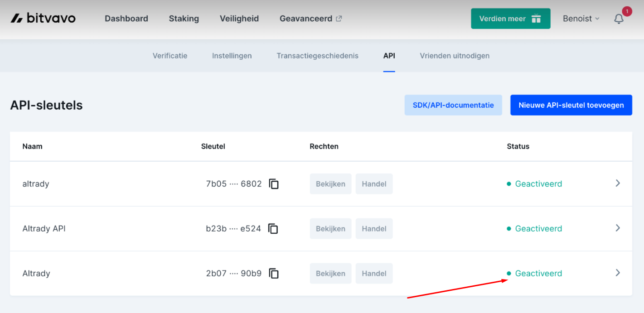
Task: Click the Rechten column header
Action: [324, 146]
